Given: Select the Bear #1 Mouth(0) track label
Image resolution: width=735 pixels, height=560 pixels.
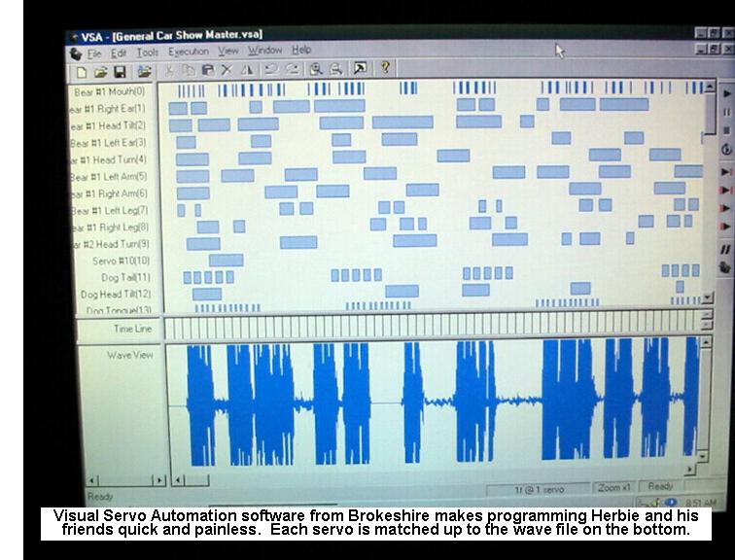Looking at the screenshot, I should tap(111, 91).
